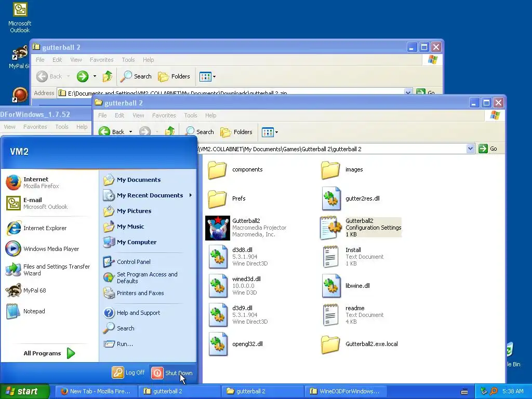Open Favorites menu in front gutterball 2 window
The height and width of the screenshot is (399, 532).
tap(164, 115)
